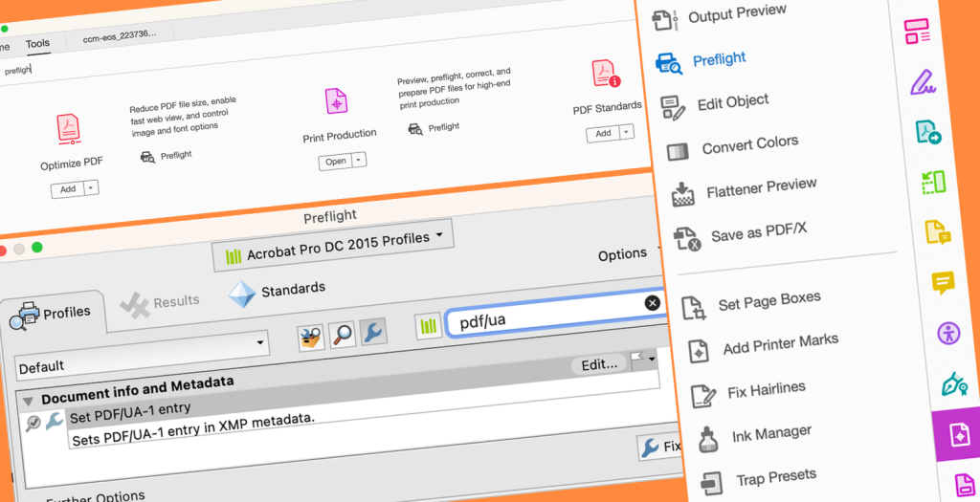Screen dimensions: 980x502
Task: Click the preflight tools search box
Action: coord(16,70)
